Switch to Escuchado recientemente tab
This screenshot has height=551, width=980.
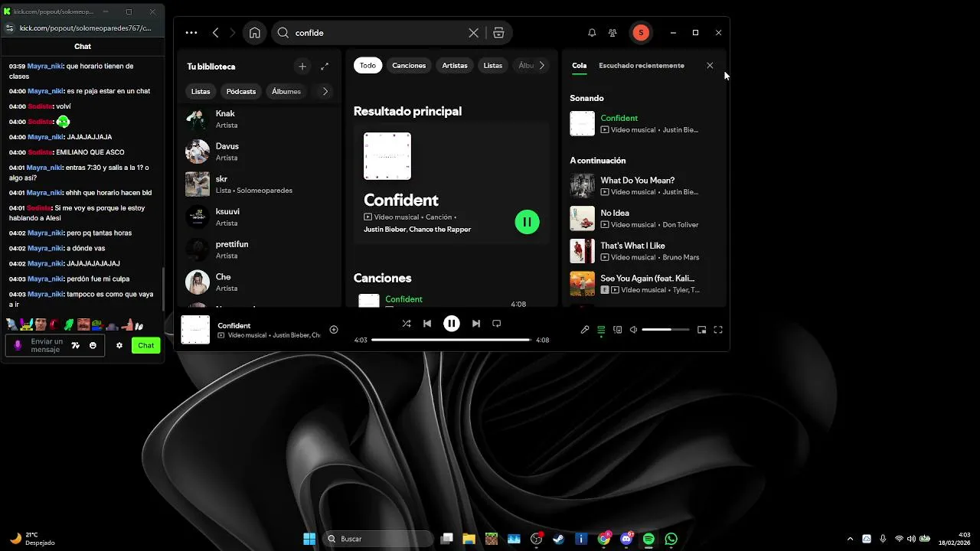click(642, 66)
